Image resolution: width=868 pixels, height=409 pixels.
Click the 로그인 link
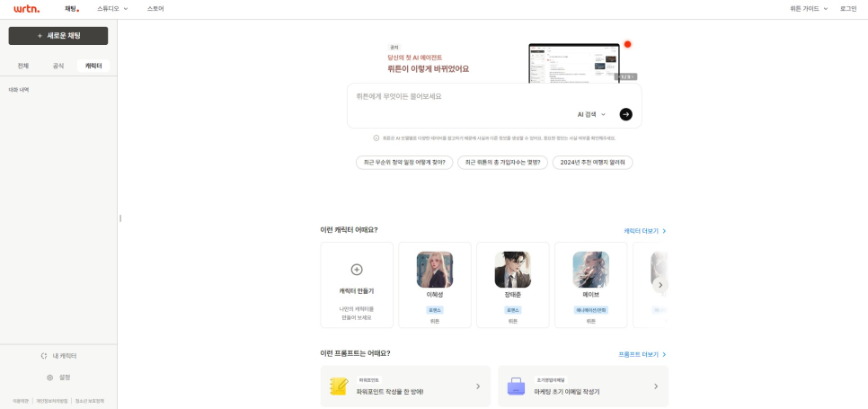(x=848, y=9)
